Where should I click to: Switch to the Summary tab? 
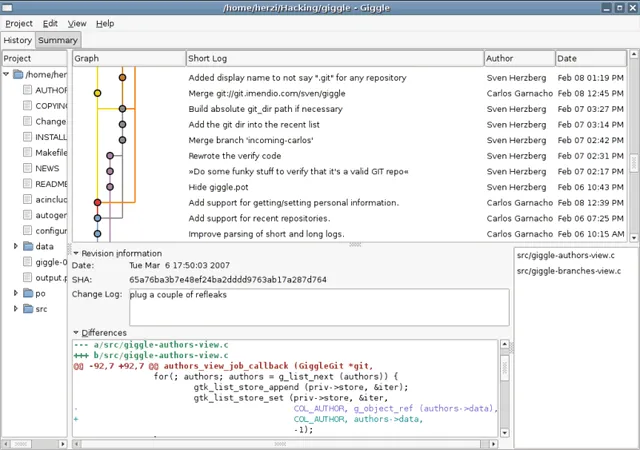coord(58,41)
